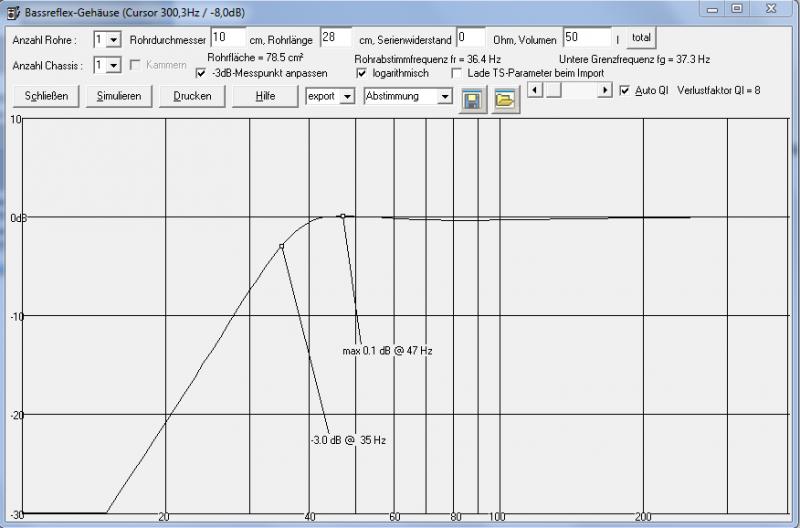
Task: Click the Rohrabstimmfrequenz 36.4 Hz text
Action: click(x=428, y=59)
